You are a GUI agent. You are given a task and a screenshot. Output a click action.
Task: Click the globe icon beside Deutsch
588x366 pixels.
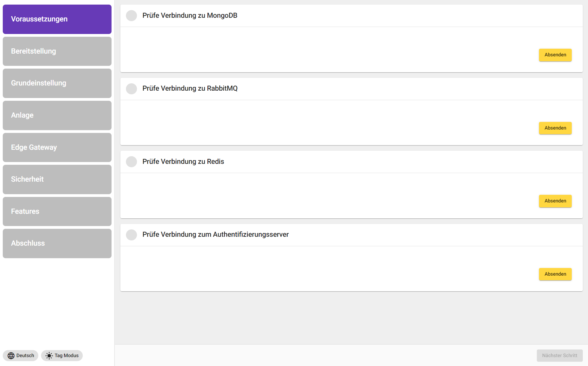11,356
